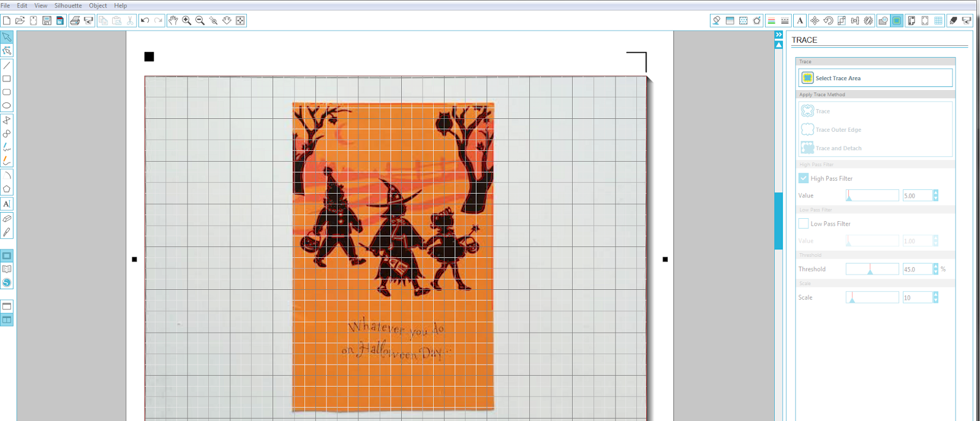
Task: Select the Draw a Rectangle tool
Action: (x=7, y=79)
